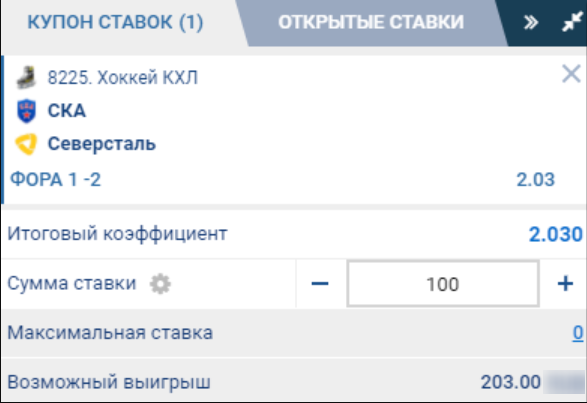Increase the bet amount with plus
Screen dimensions: 587x403
(x=565, y=284)
